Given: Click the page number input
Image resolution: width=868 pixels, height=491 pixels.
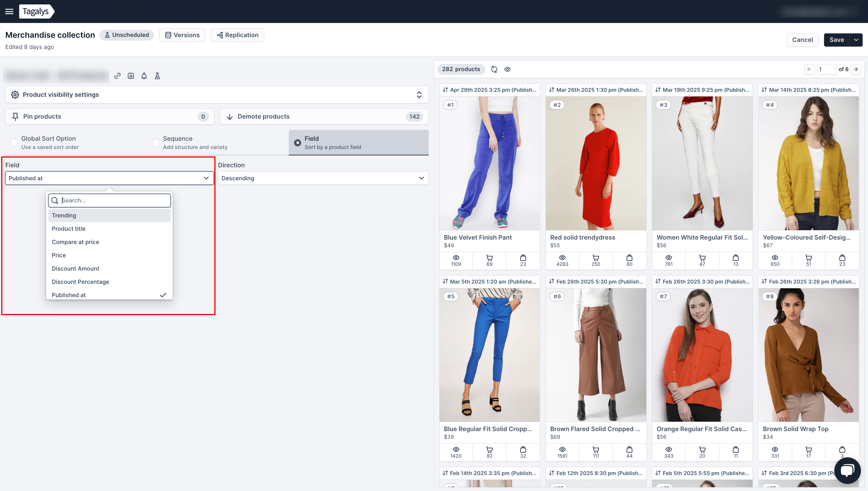Looking at the screenshot, I should 826,69.
